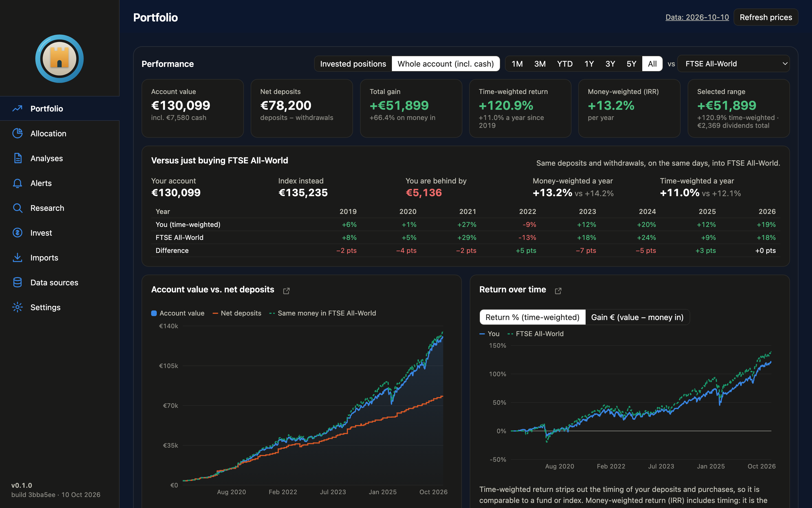The width and height of the screenshot is (812, 508).
Task: Open Return over time chart externally
Action: (x=558, y=291)
